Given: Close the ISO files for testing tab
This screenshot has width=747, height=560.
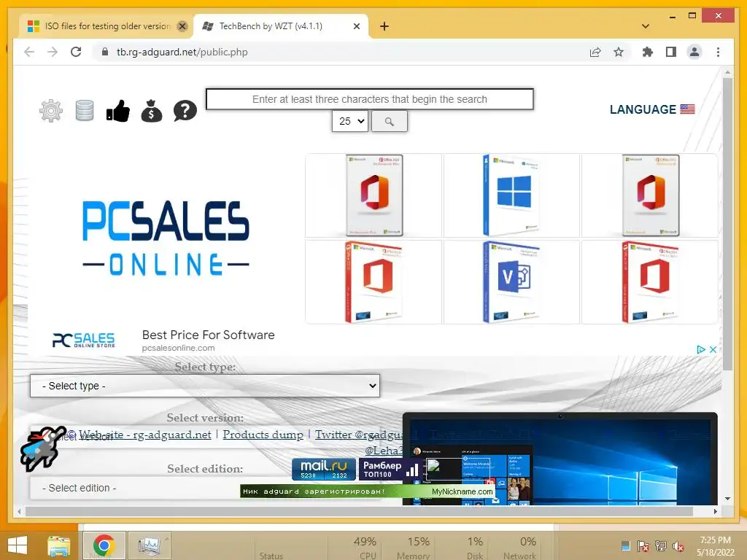Looking at the screenshot, I should tap(182, 26).
